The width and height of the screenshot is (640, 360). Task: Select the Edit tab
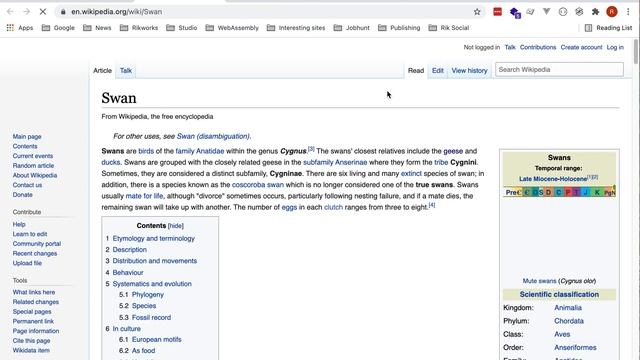438,71
